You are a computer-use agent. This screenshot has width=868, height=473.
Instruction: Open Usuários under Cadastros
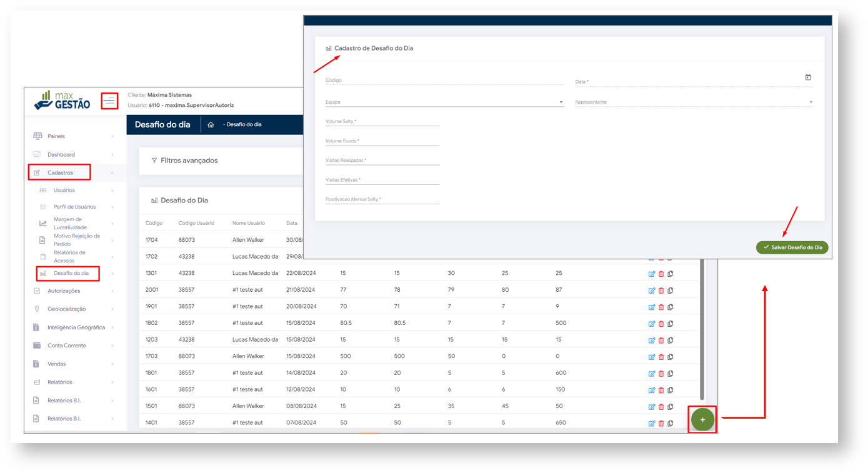tap(64, 191)
